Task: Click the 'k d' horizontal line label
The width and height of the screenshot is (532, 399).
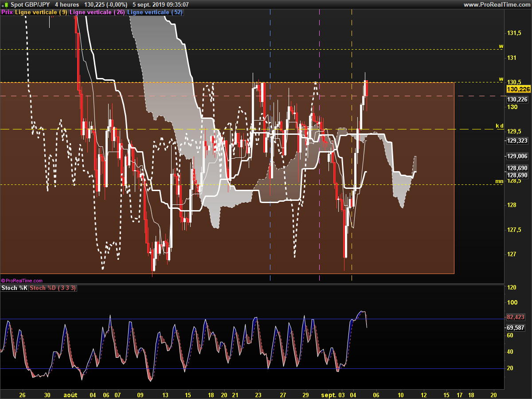Action: tap(500, 126)
